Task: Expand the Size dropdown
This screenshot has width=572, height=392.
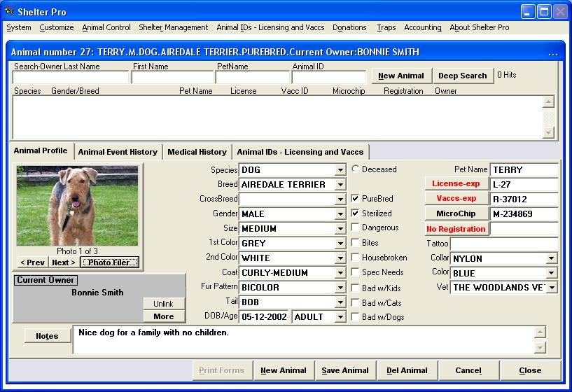Action: coord(340,229)
